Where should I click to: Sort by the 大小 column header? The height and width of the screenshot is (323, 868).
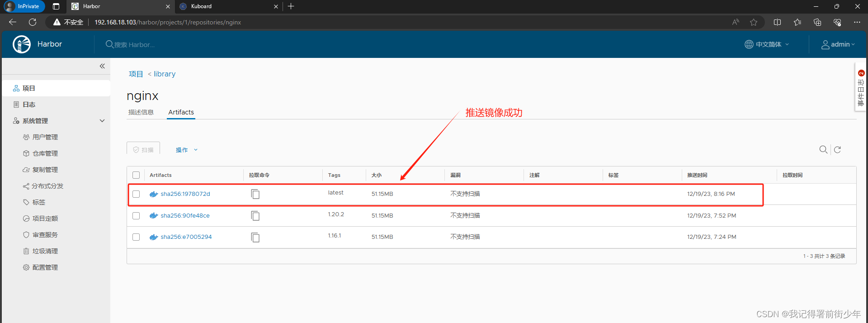pos(377,175)
